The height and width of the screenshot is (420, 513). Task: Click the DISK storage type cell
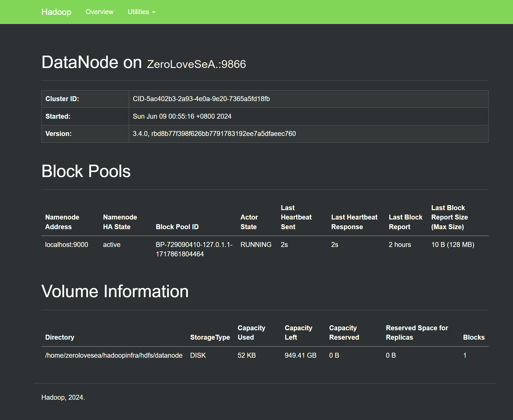pyautogui.click(x=198, y=355)
